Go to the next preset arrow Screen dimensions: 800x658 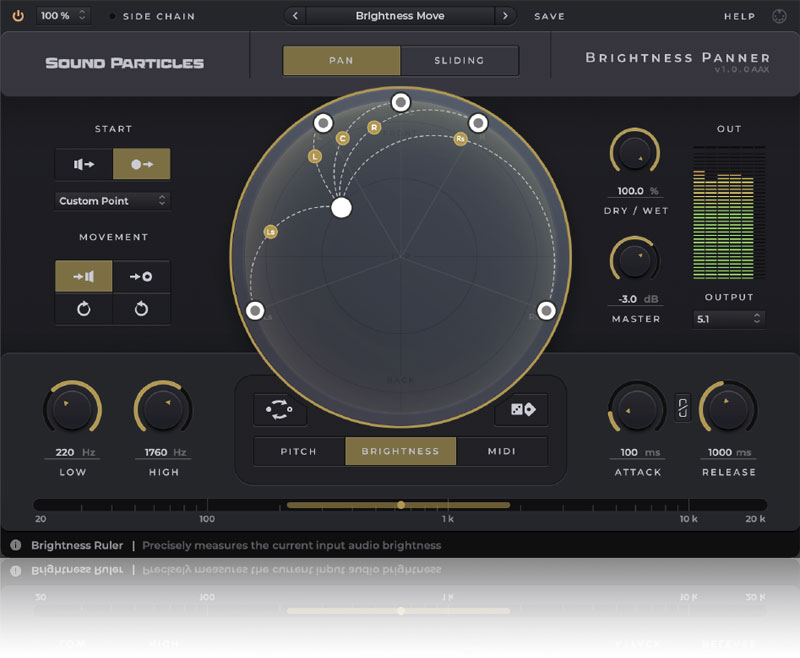click(505, 16)
